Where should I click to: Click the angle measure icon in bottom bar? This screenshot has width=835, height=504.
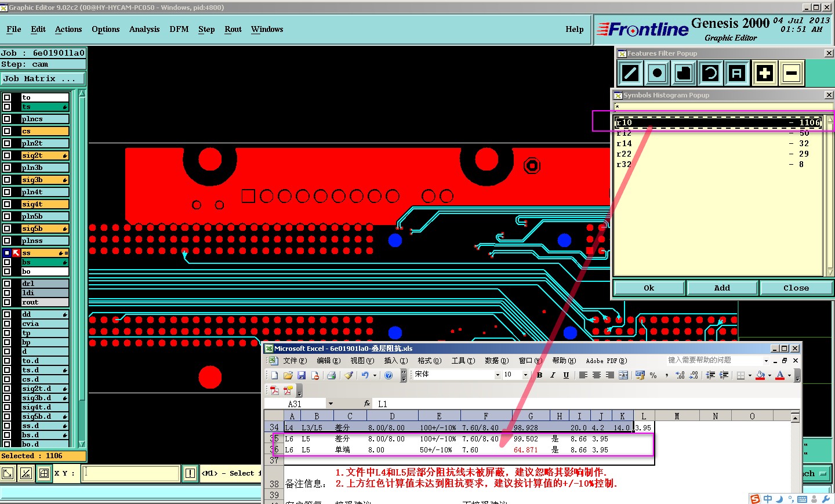click(x=26, y=473)
